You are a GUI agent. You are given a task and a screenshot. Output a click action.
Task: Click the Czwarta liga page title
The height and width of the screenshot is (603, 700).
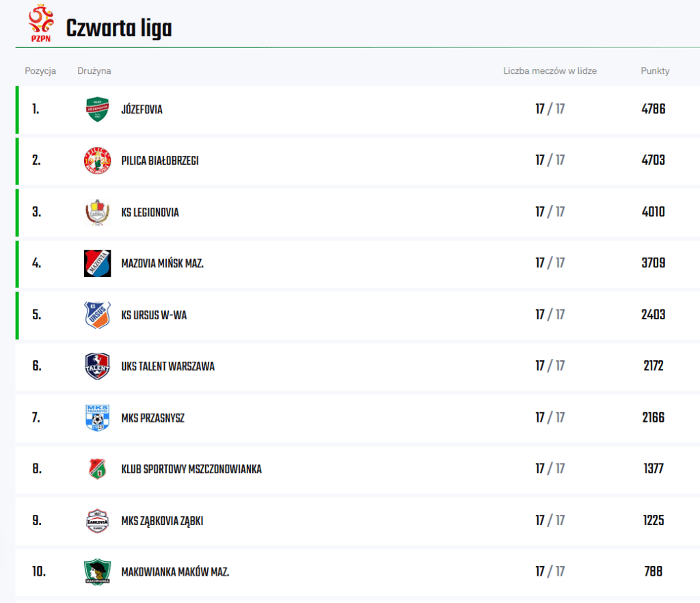click(x=119, y=29)
